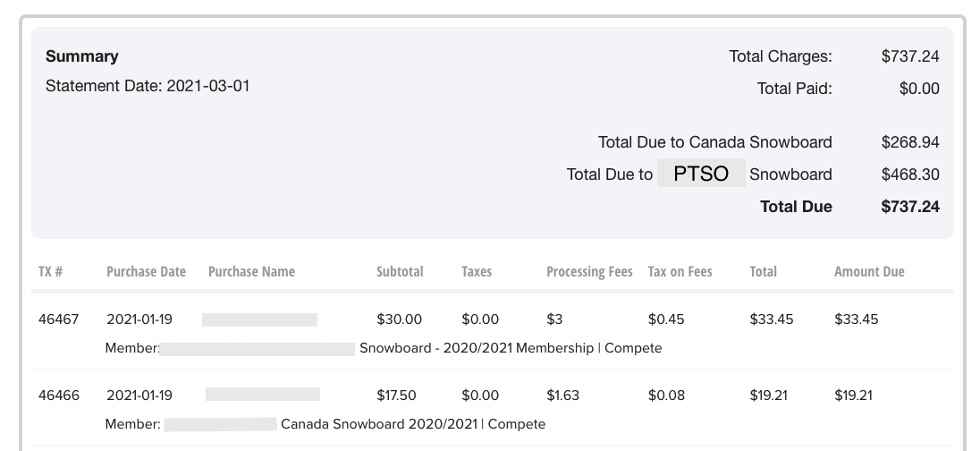Click the Total Due to Canada Snowboard label
This screenshot has width=980, height=451.
(x=714, y=142)
